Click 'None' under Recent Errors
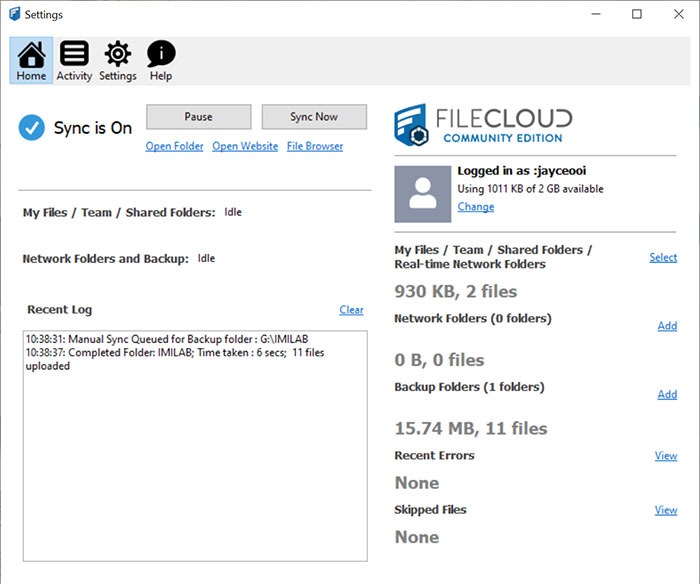The image size is (700, 584). [417, 483]
